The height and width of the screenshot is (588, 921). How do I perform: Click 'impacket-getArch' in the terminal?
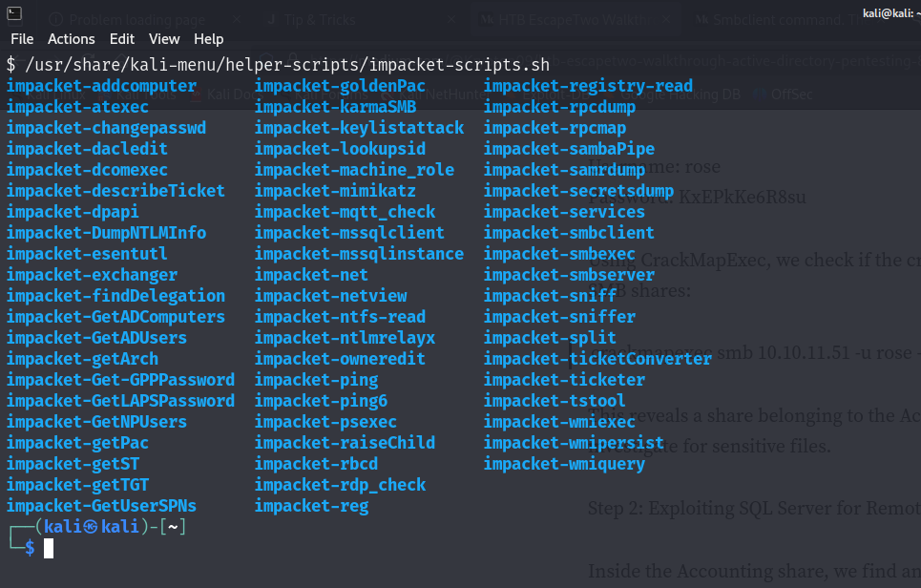point(82,359)
